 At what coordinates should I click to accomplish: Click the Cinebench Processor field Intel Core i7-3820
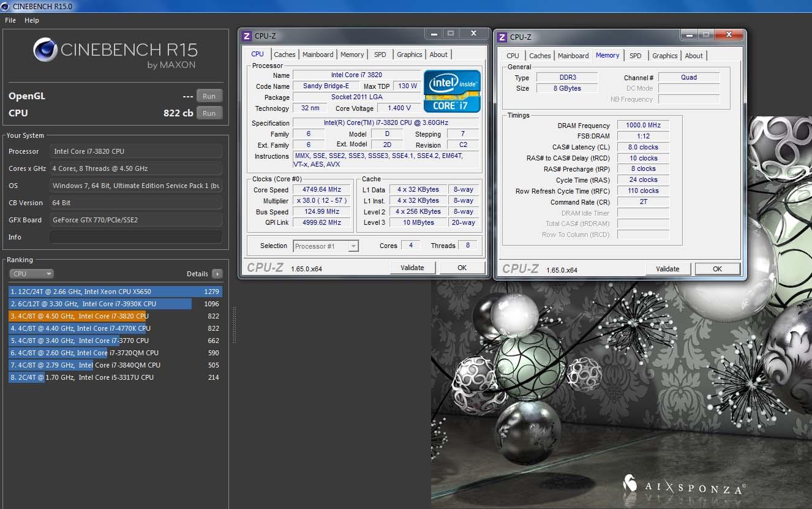point(136,151)
